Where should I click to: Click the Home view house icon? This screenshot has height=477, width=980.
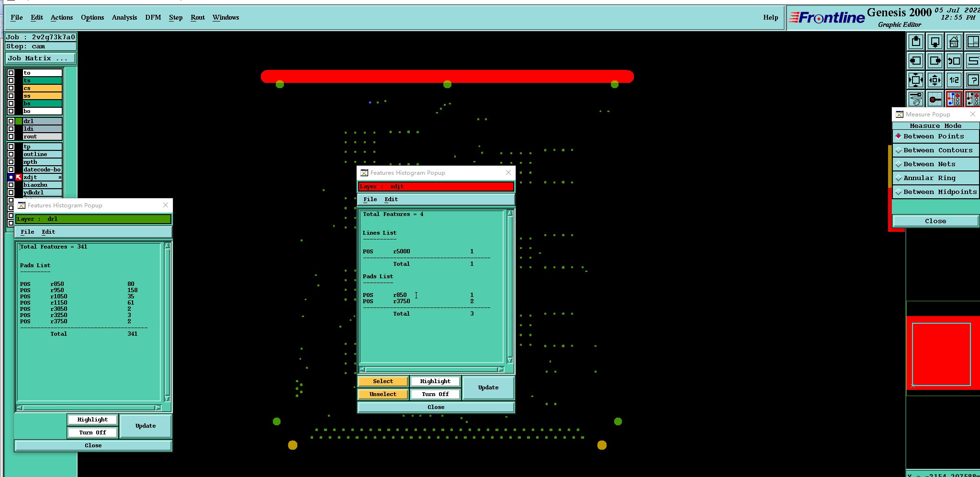pos(954,42)
